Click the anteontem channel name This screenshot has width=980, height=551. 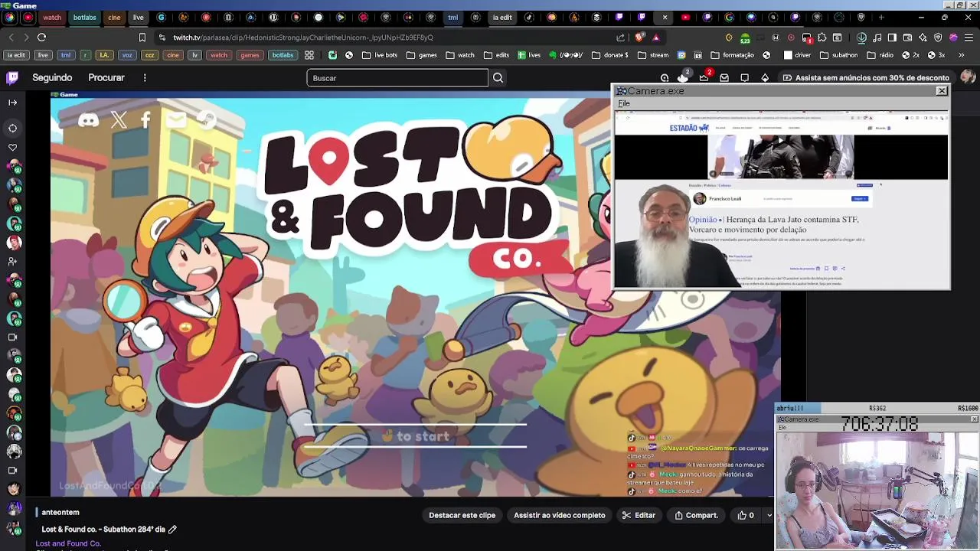[x=60, y=512]
